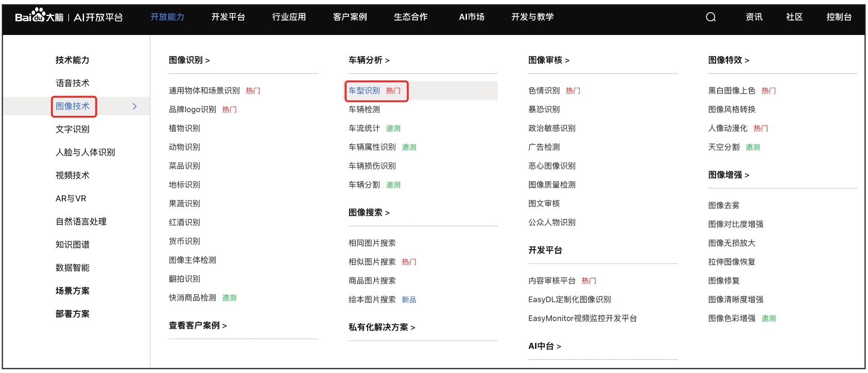Open the 行业应用 nav menu
Viewport: 868px width, 373px height.
click(289, 17)
